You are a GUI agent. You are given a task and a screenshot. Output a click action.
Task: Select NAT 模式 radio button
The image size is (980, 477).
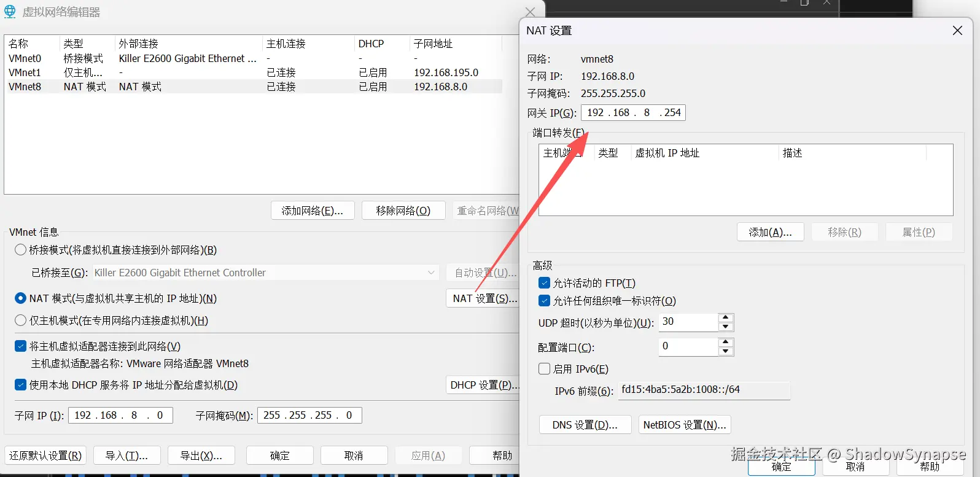pyautogui.click(x=20, y=298)
